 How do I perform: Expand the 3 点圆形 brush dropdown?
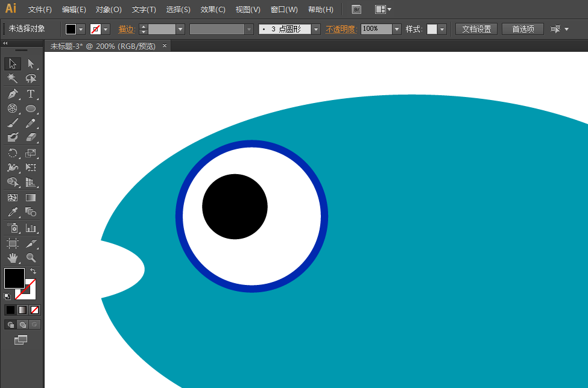click(x=315, y=29)
